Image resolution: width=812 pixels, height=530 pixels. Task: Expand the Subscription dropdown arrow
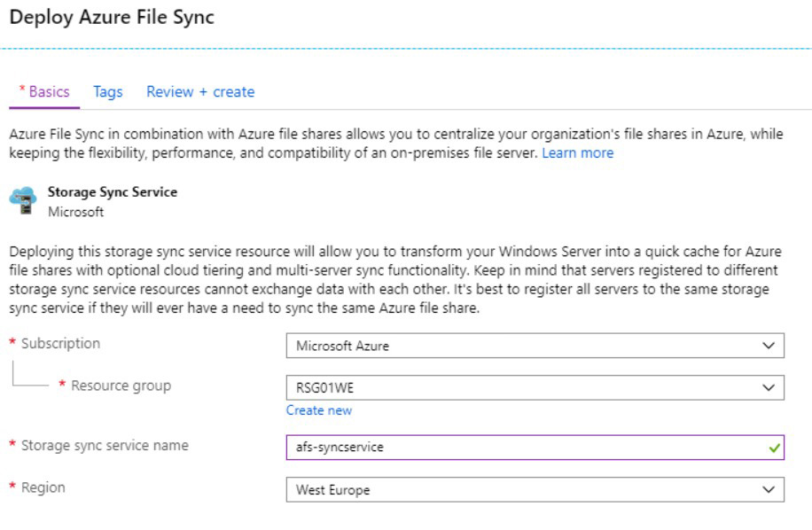coord(769,346)
